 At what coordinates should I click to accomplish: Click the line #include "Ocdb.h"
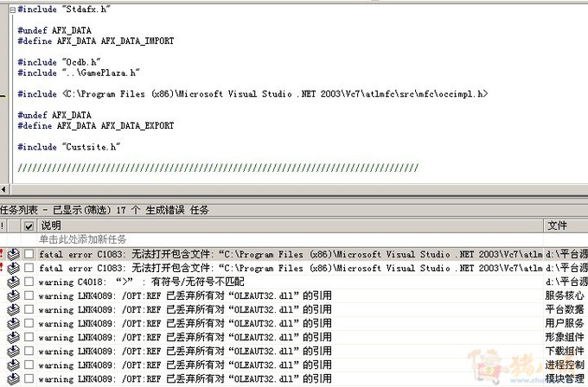59,62
